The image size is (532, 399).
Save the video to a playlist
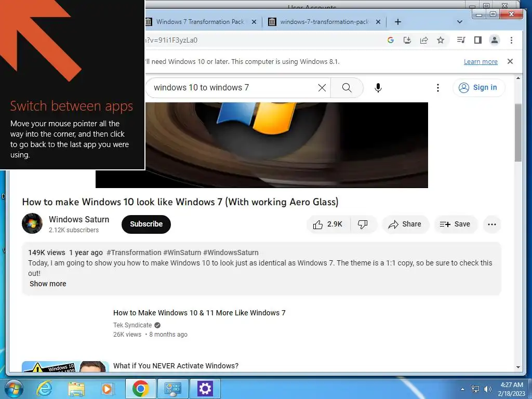pos(455,224)
